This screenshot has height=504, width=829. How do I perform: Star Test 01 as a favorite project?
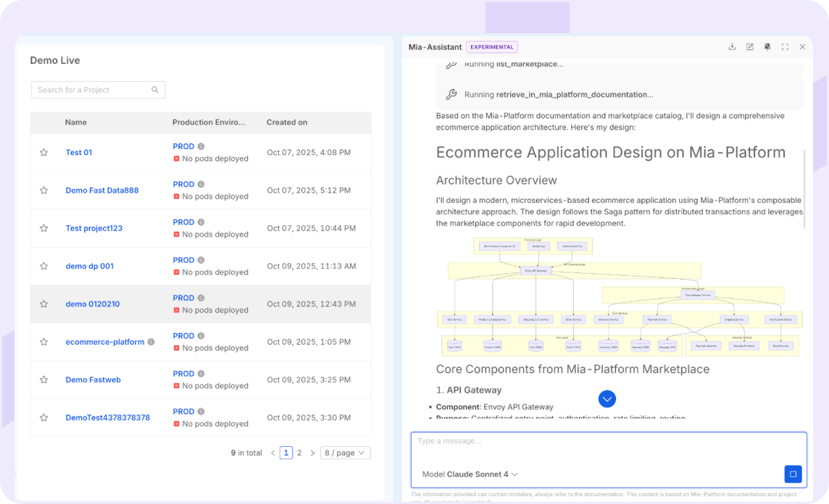[43, 152]
